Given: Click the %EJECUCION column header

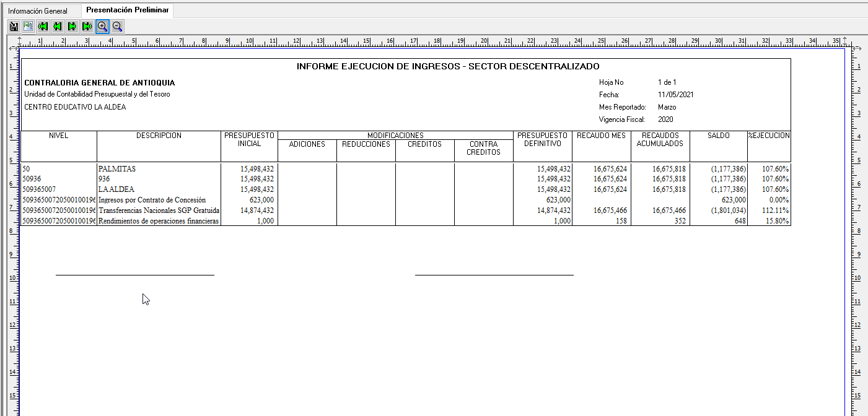Looking at the screenshot, I should click(x=769, y=136).
